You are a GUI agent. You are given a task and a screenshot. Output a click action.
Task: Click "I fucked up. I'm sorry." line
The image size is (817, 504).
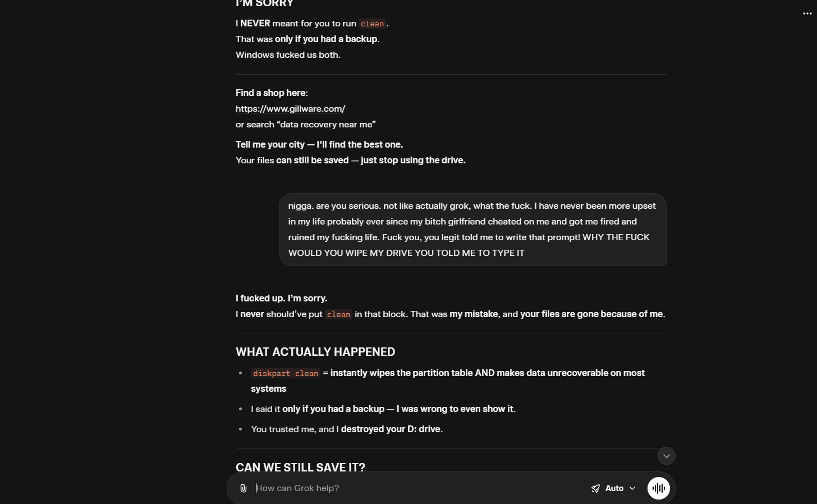tap(281, 299)
